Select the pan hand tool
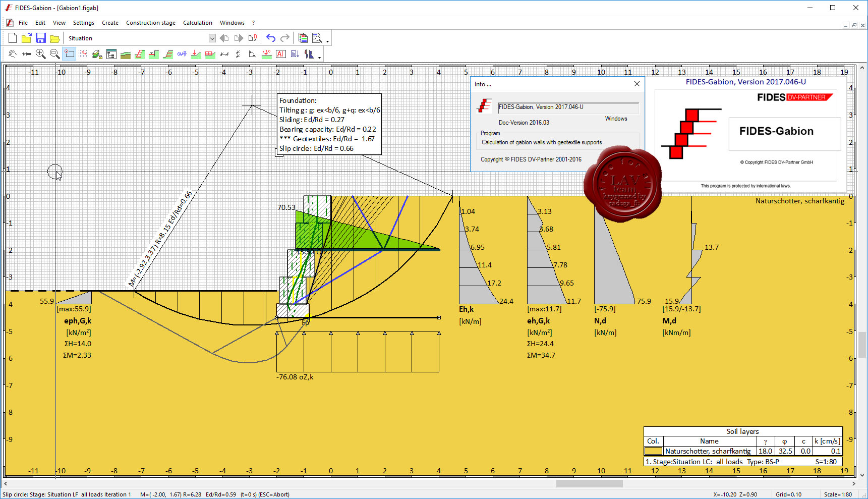The width and height of the screenshot is (868, 499). (x=13, y=54)
